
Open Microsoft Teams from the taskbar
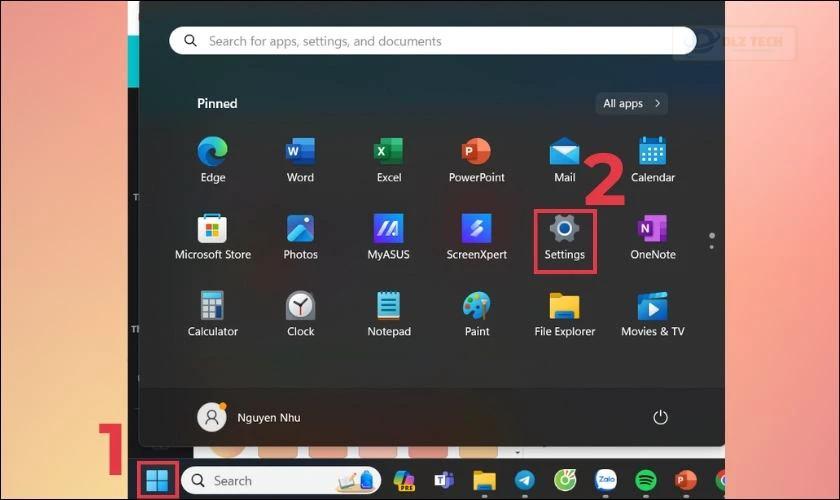click(x=444, y=480)
